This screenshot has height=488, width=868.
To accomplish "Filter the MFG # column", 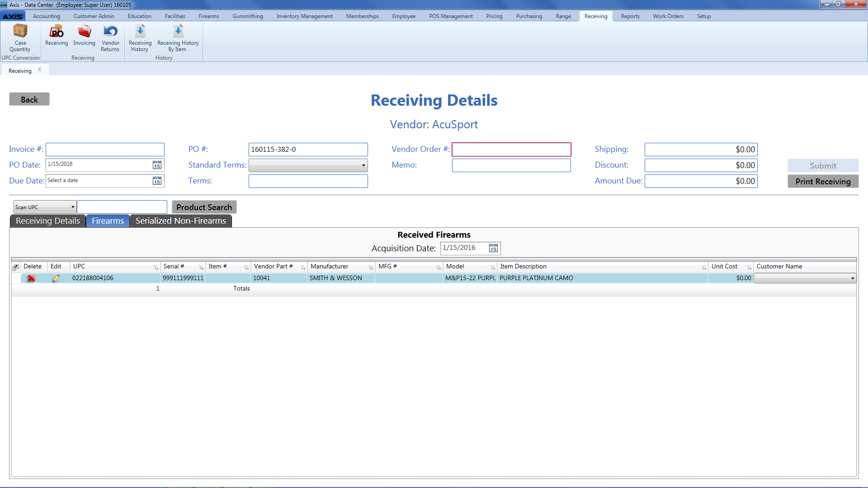I will [x=439, y=267].
